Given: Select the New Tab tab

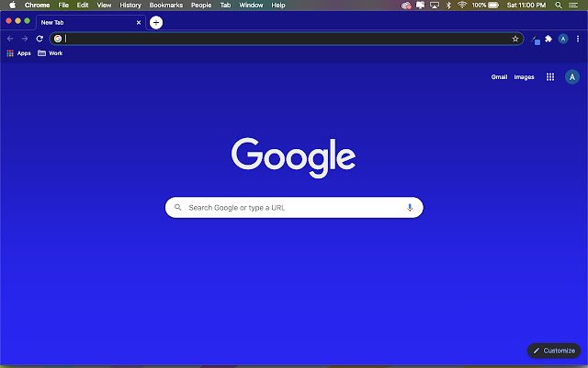Looking at the screenshot, I should [x=89, y=22].
